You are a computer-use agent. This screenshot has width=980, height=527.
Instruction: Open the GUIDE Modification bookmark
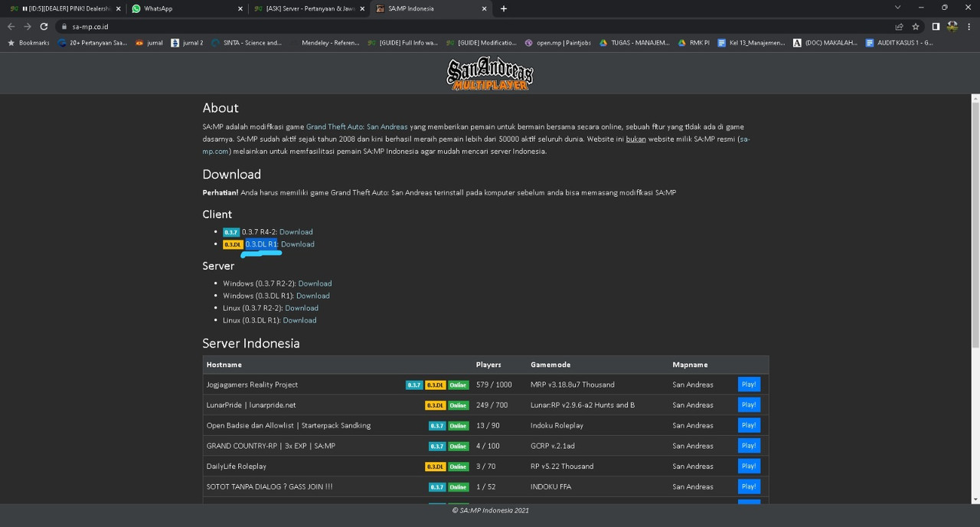(482, 43)
